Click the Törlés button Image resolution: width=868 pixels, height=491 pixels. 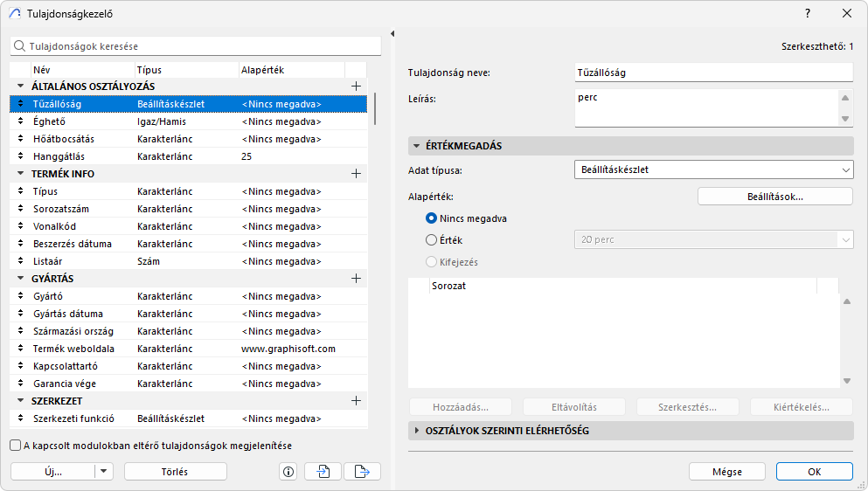tap(175, 472)
